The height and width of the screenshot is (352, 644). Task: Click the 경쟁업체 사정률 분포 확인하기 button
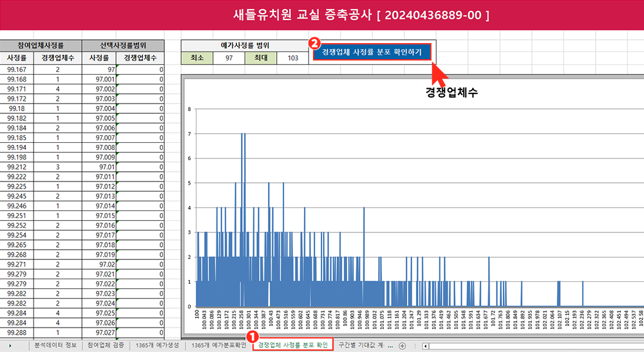pos(372,52)
